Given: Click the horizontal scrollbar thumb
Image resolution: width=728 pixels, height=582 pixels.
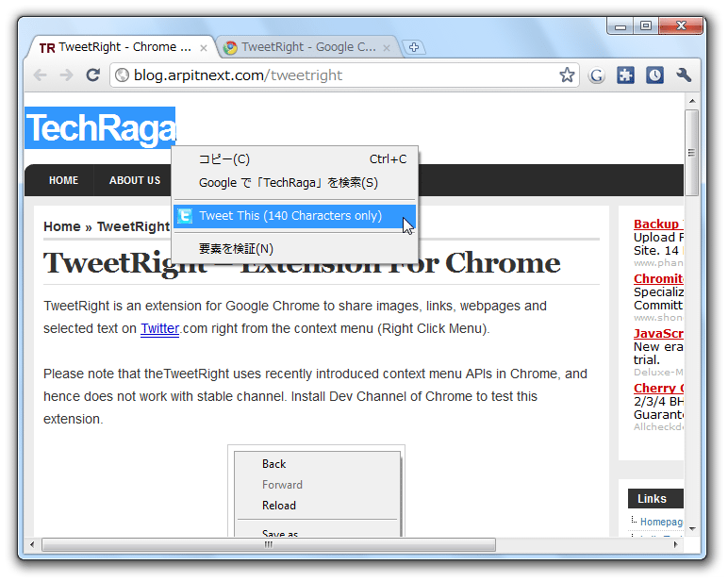Looking at the screenshot, I should point(269,544).
